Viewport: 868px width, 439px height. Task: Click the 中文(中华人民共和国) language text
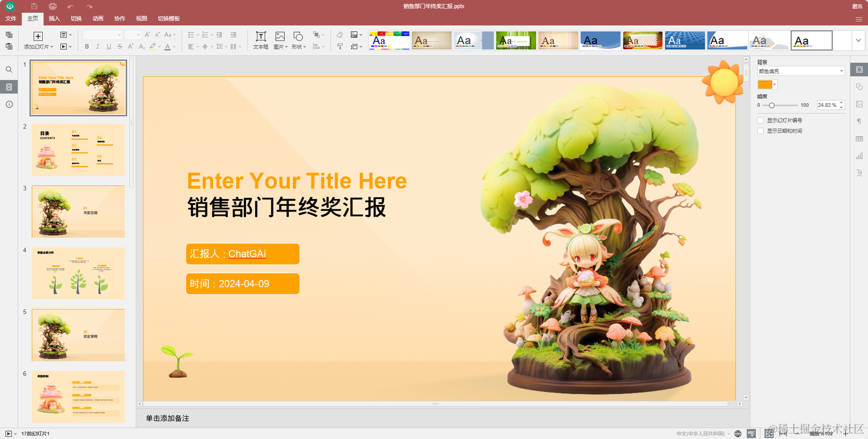tap(700, 434)
